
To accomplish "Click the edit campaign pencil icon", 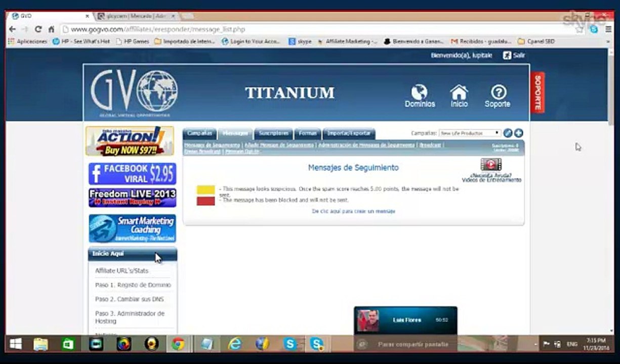I will tap(508, 133).
